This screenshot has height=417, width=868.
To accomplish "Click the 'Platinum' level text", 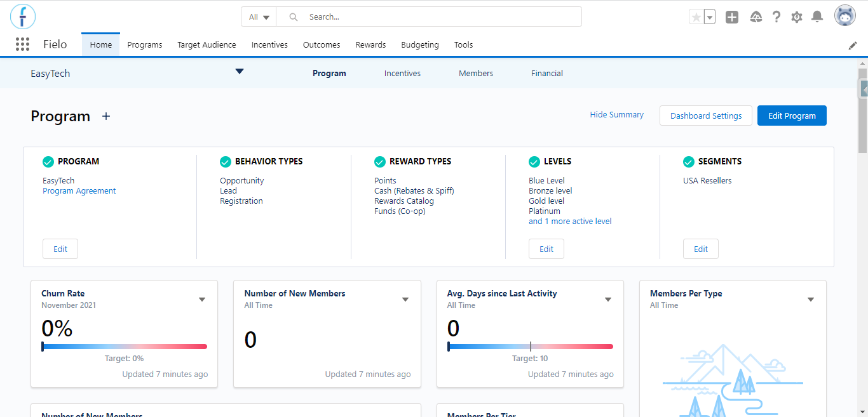I will coord(545,211).
